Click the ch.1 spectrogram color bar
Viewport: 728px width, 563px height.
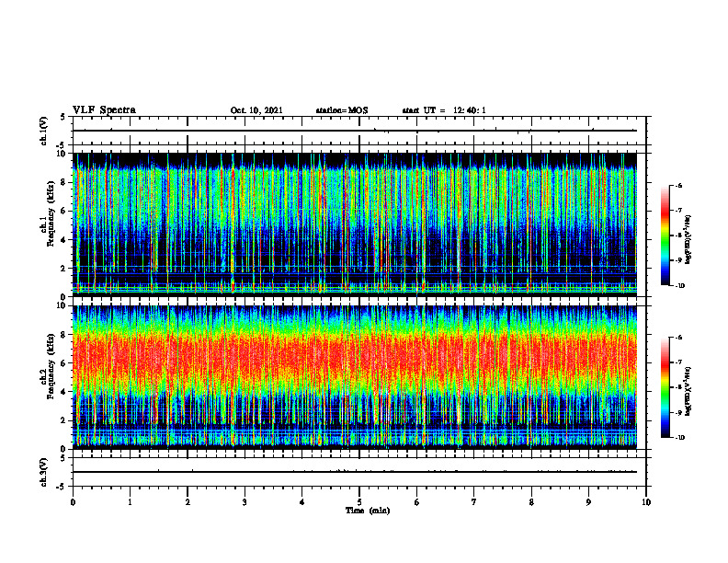coord(665,236)
